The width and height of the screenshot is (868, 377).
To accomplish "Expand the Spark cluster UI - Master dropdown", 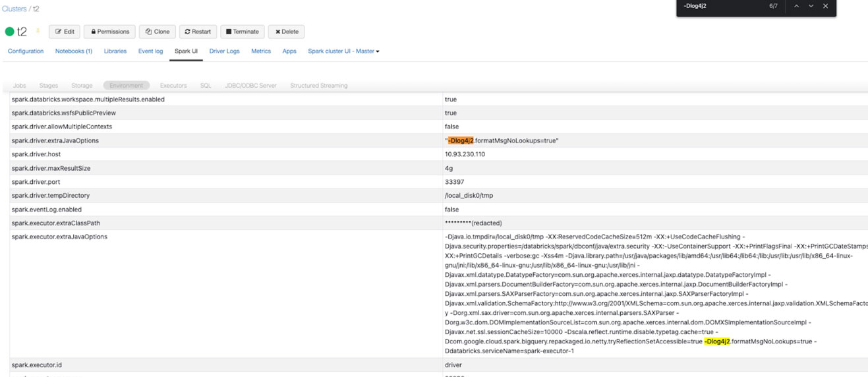I will pyautogui.click(x=343, y=51).
